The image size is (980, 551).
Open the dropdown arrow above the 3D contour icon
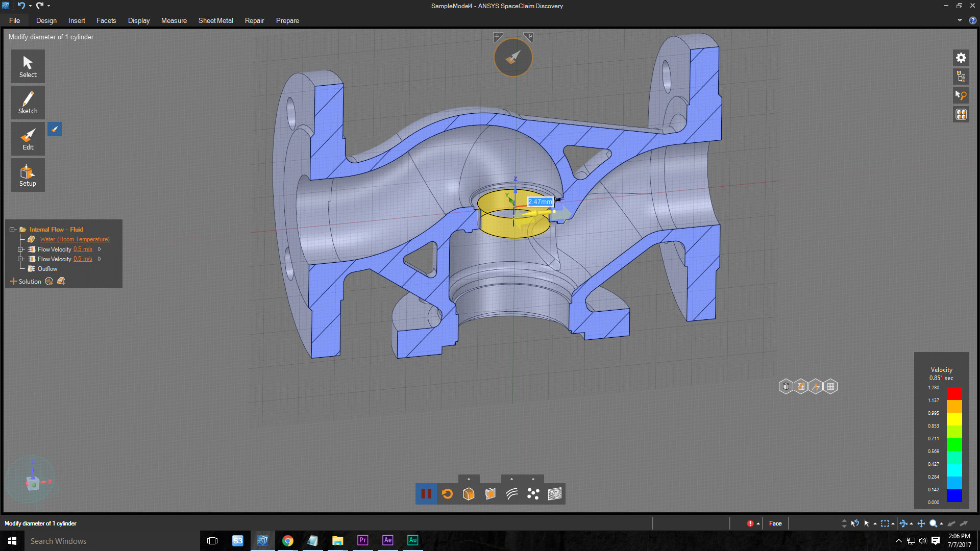(469, 479)
